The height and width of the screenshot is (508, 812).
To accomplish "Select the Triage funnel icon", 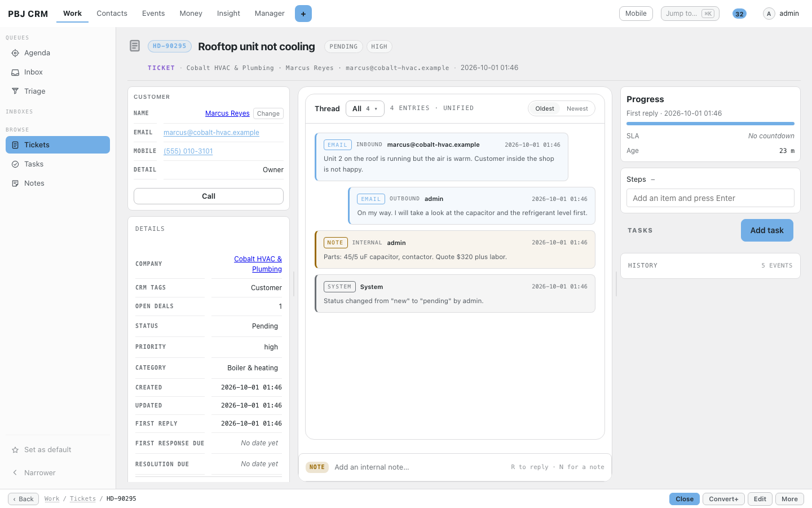I will point(15,91).
